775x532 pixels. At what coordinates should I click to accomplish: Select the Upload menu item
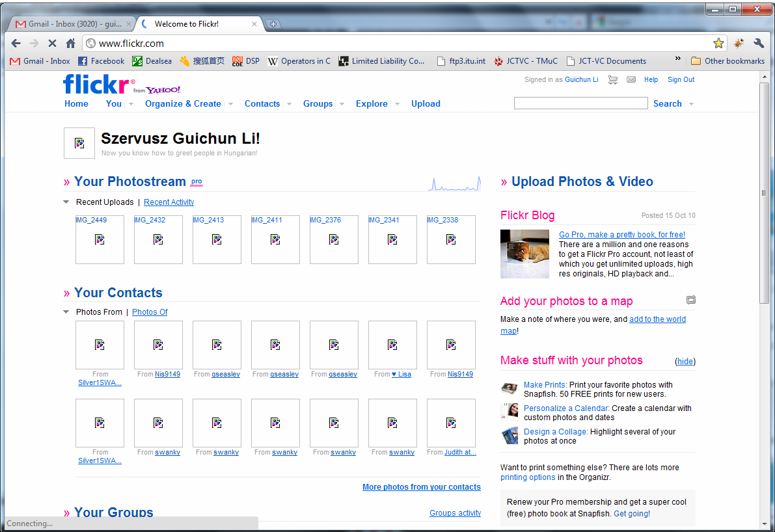point(426,103)
